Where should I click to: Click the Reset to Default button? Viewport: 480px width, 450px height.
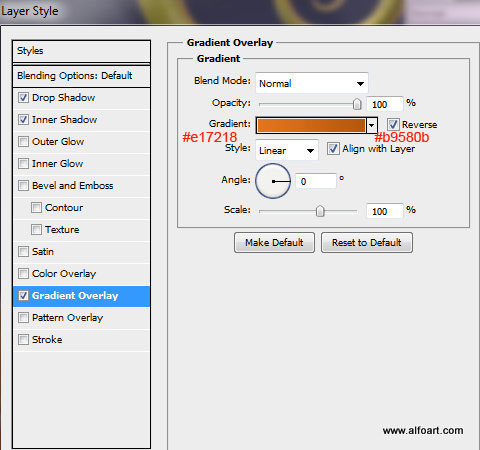(x=367, y=243)
